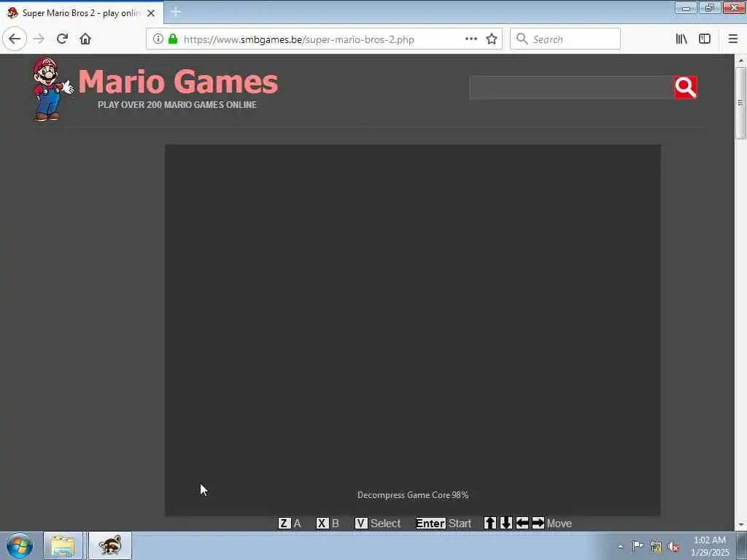Screen dimensions: 747x560
Task: Open page actions three-dot menu
Action: pyautogui.click(x=471, y=39)
